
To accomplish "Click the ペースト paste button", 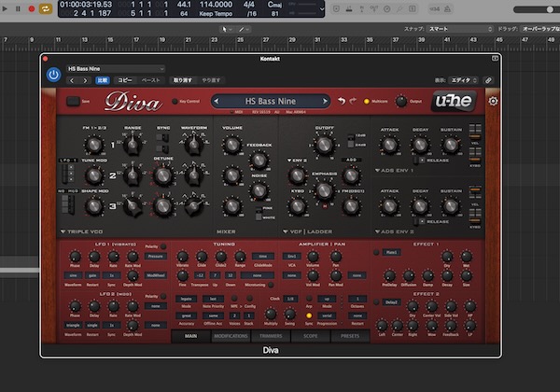I will point(150,80).
